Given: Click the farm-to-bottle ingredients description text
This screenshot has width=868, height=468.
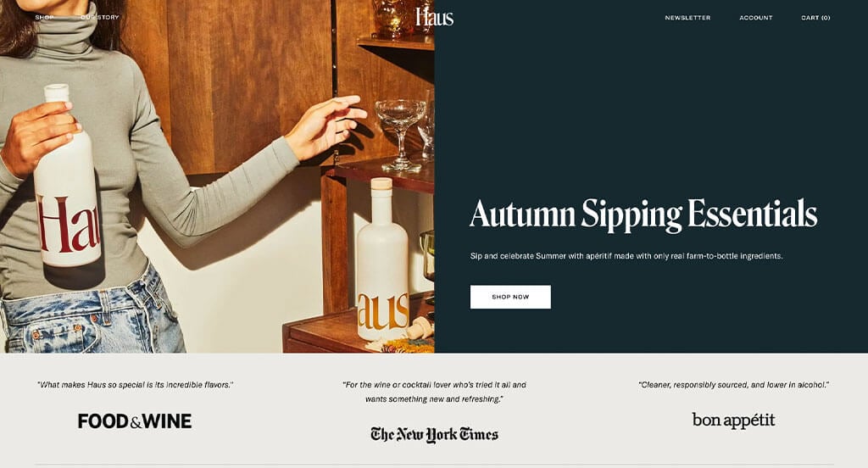Looking at the screenshot, I should click(x=626, y=256).
